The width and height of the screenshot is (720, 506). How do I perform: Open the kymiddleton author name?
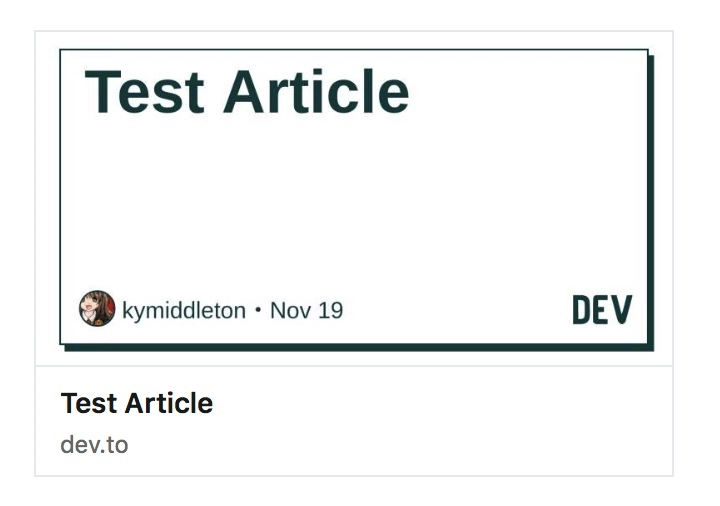click(x=184, y=310)
